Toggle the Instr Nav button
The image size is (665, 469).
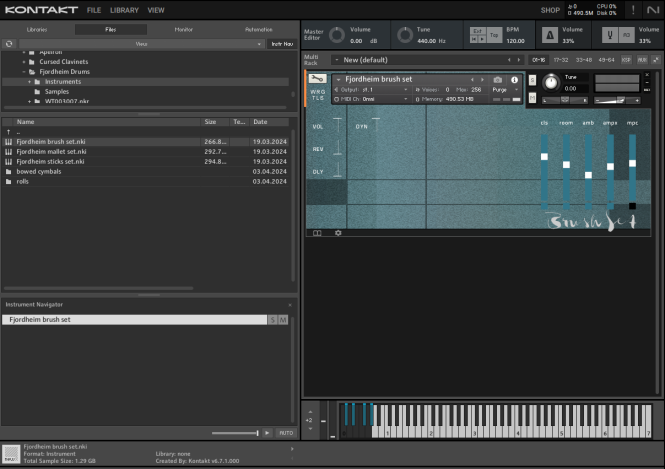coord(282,44)
